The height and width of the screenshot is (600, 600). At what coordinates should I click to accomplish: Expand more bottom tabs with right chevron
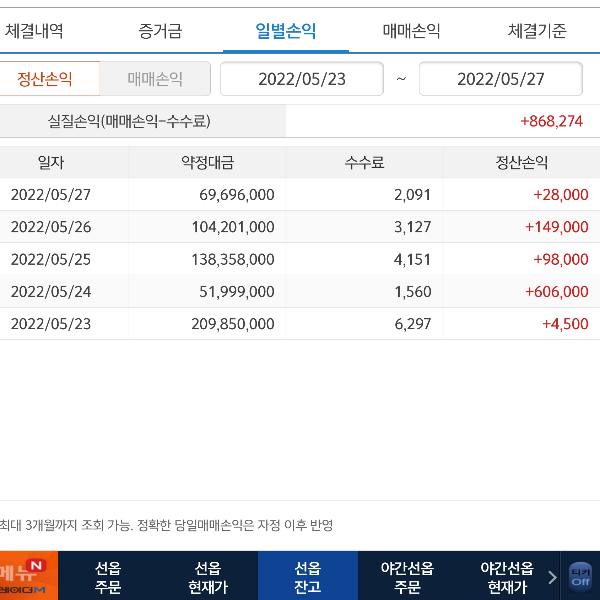tap(552, 577)
